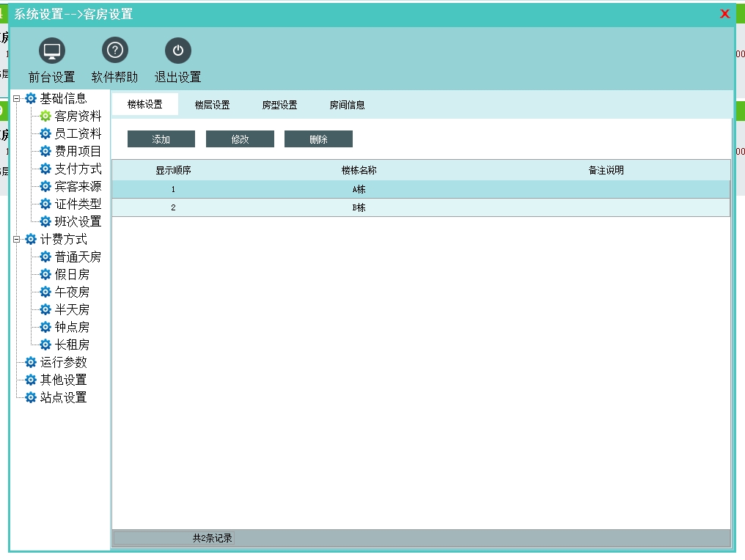Click the 楼栋名称 column header

click(x=359, y=170)
